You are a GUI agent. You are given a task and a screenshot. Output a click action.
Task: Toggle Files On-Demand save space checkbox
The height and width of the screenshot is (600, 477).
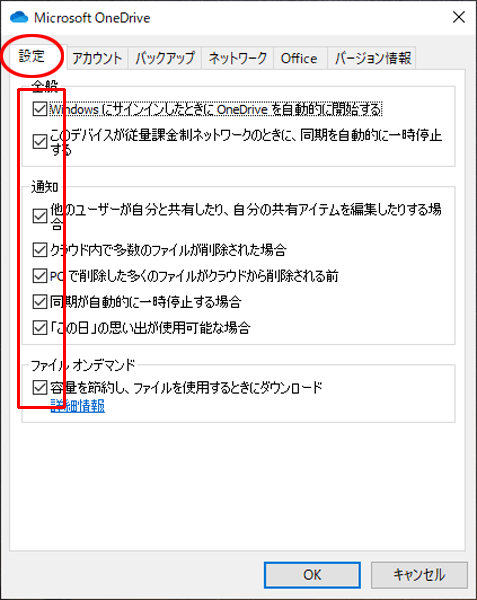[40, 388]
